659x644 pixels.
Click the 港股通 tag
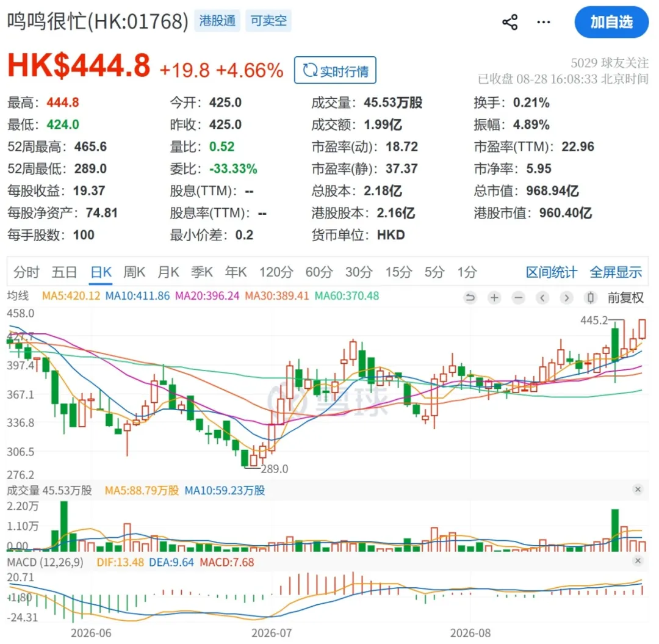point(217,21)
